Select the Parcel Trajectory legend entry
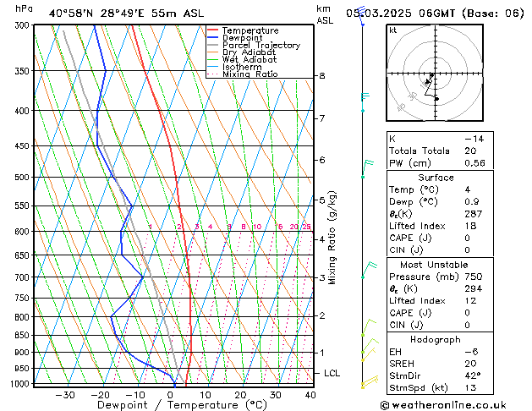Viewport: 532px width, 411px height. [x=261, y=46]
